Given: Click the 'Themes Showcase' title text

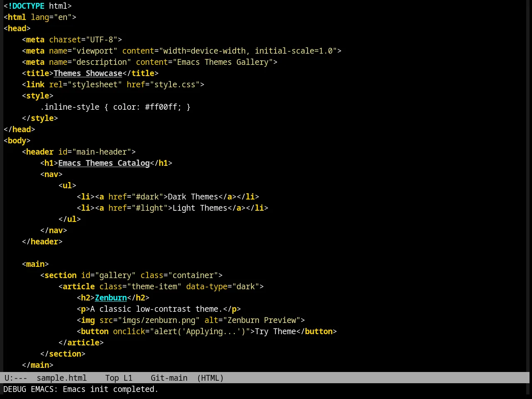Looking at the screenshot, I should click(x=88, y=73).
